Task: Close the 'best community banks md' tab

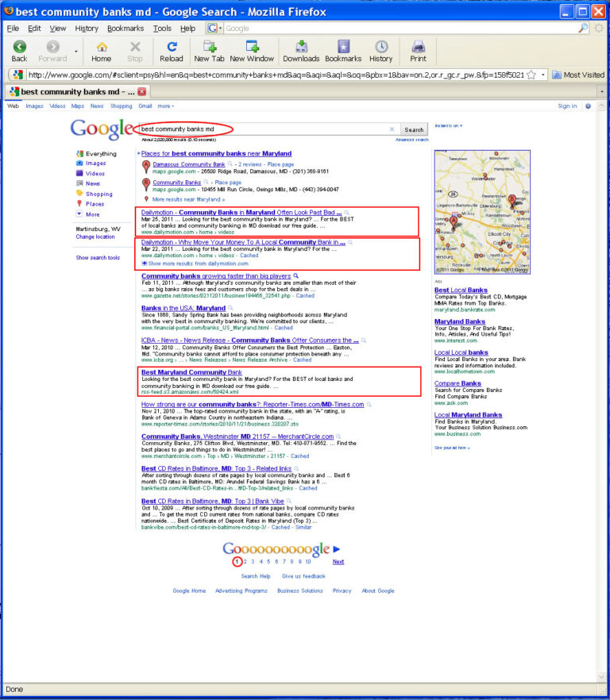Action: coord(141,91)
